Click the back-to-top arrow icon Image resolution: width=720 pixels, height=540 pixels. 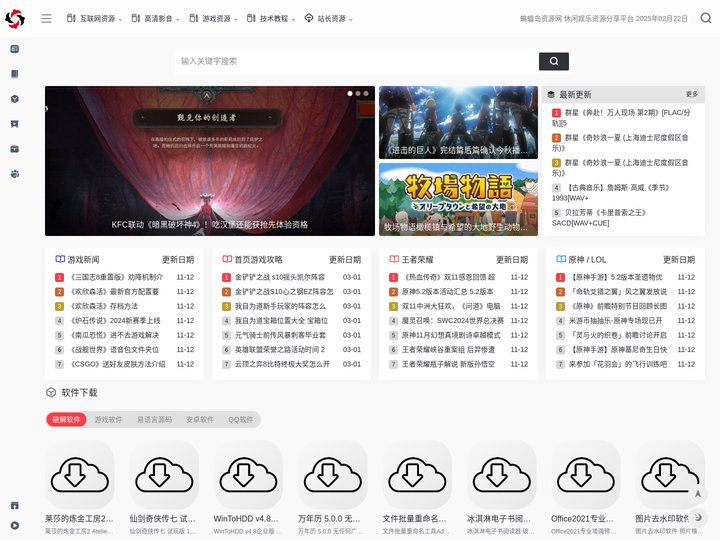[x=698, y=494]
